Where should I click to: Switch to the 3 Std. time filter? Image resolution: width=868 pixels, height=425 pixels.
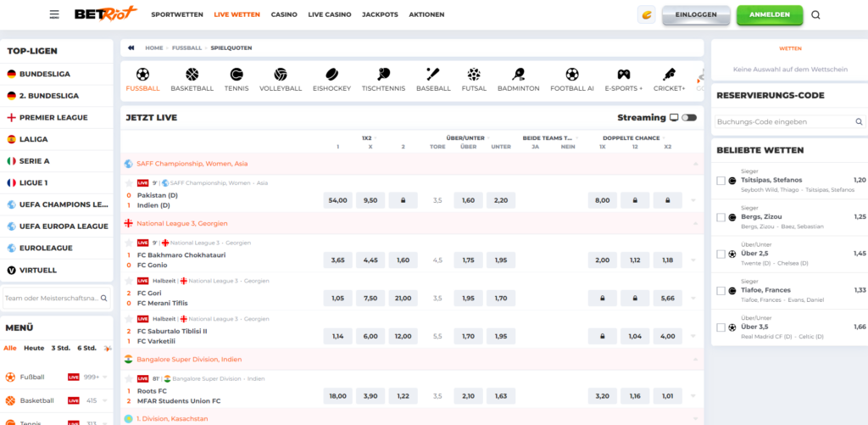pyautogui.click(x=60, y=348)
